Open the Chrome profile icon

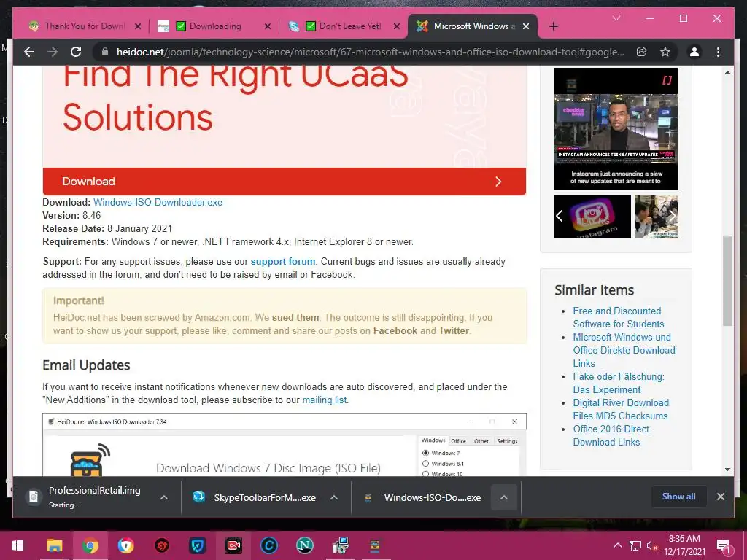coord(694,52)
